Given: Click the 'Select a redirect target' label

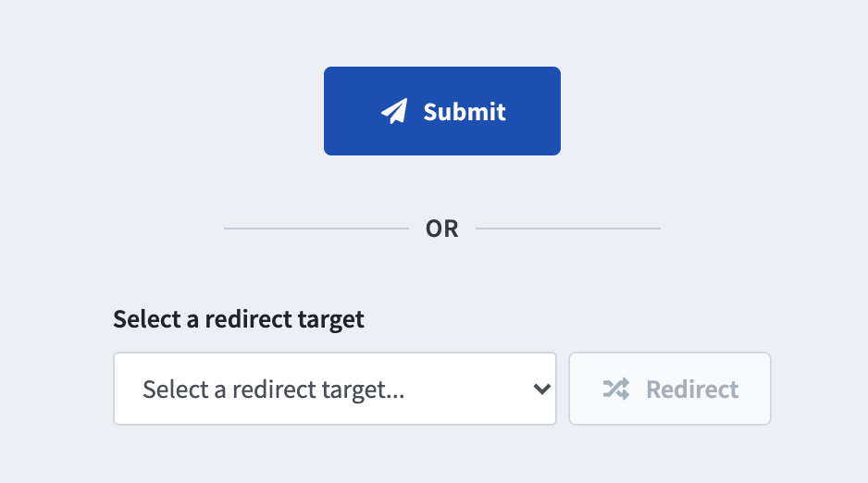Looking at the screenshot, I should (239, 319).
